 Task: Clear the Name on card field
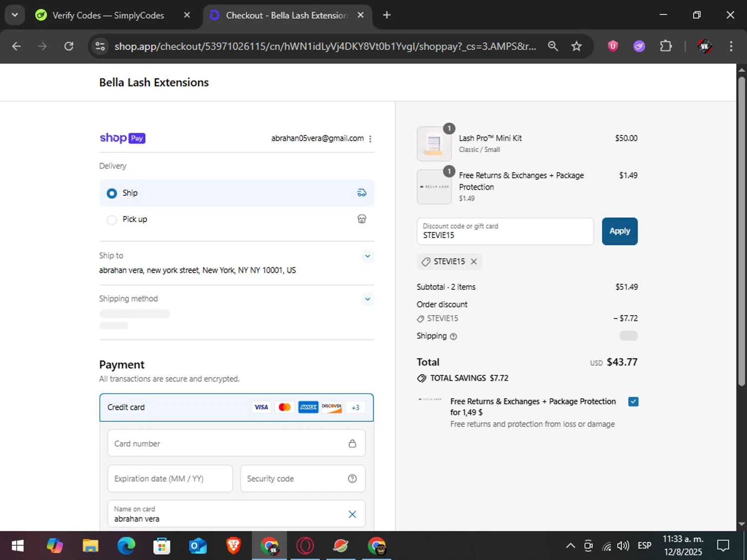point(352,514)
